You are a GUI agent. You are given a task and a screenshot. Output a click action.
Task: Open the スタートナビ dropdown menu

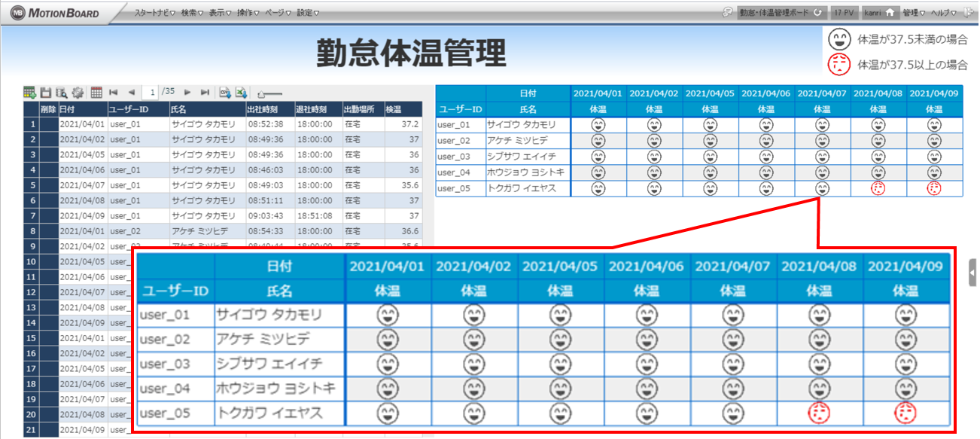pos(154,13)
